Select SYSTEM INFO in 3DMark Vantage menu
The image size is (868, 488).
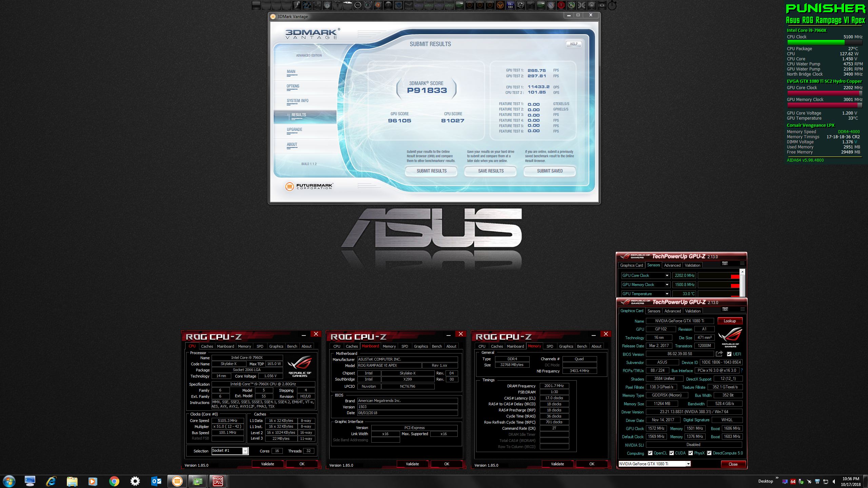click(298, 101)
